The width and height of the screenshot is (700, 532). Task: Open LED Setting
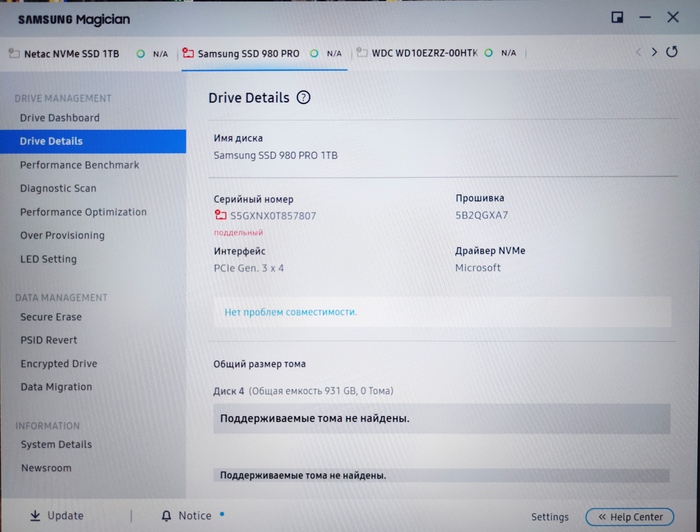tap(48, 259)
